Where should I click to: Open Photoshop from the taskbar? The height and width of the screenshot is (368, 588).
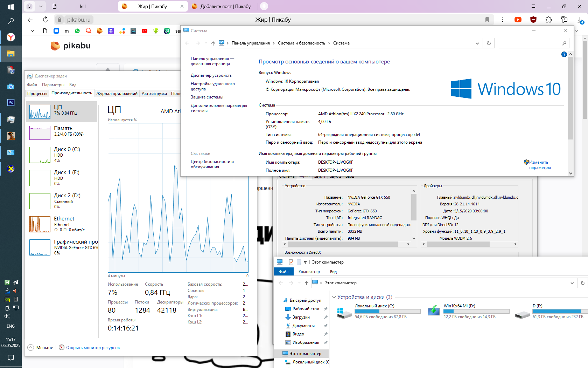[11, 102]
